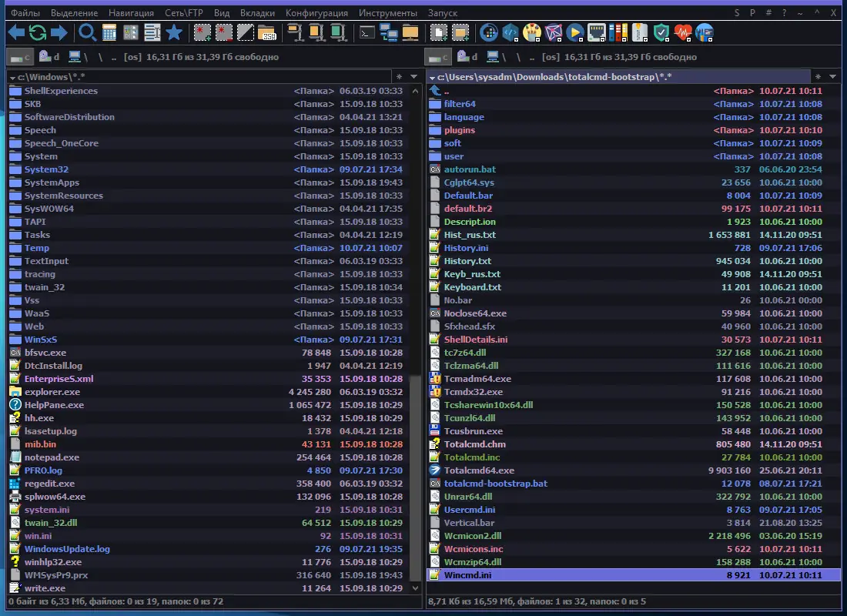Open left panel directory history dropdown arrow
This screenshot has width=847, height=616.
pyautogui.click(x=413, y=77)
